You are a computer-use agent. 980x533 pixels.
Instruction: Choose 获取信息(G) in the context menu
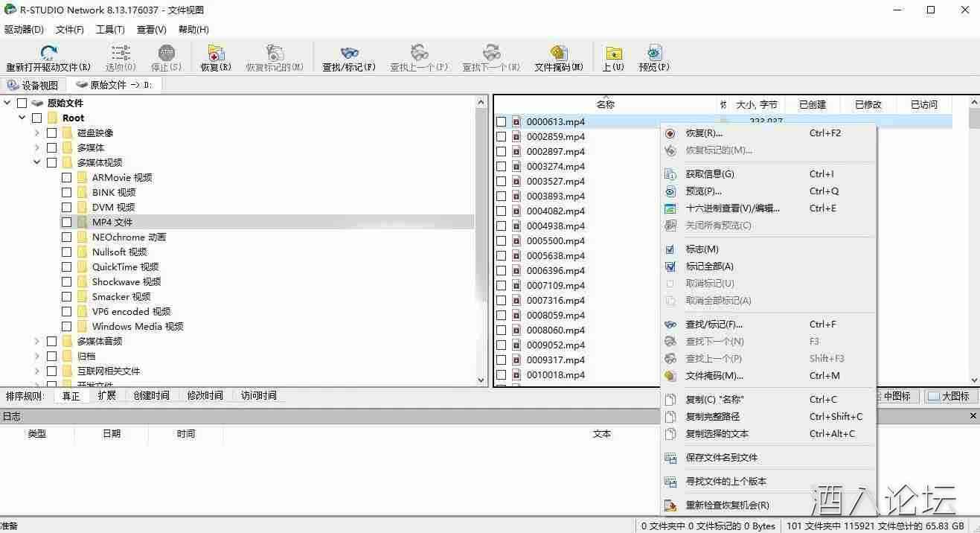(768, 173)
